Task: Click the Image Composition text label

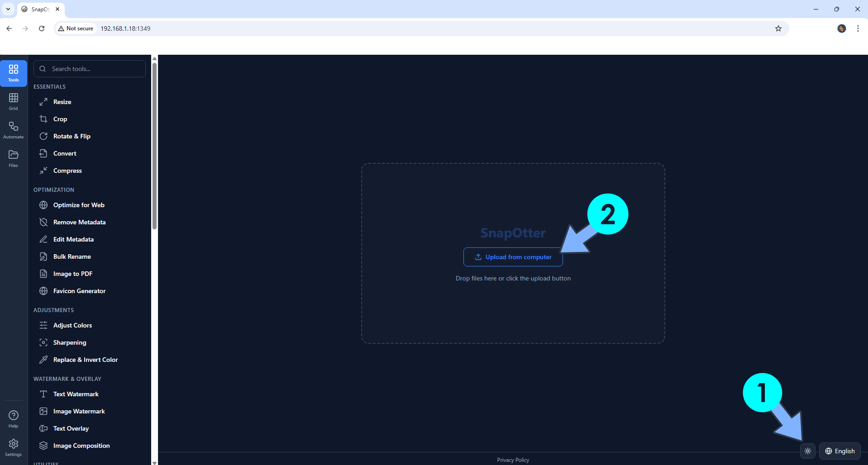Action: tap(81, 446)
